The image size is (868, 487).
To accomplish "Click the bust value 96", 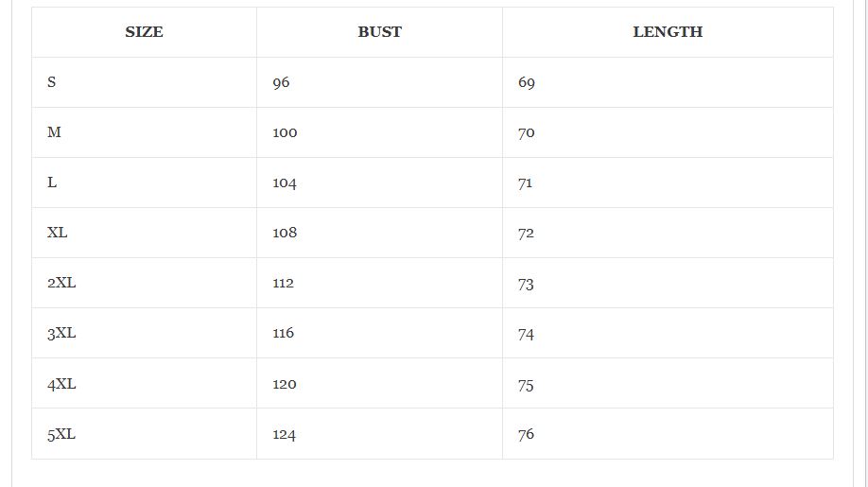I will [281, 82].
